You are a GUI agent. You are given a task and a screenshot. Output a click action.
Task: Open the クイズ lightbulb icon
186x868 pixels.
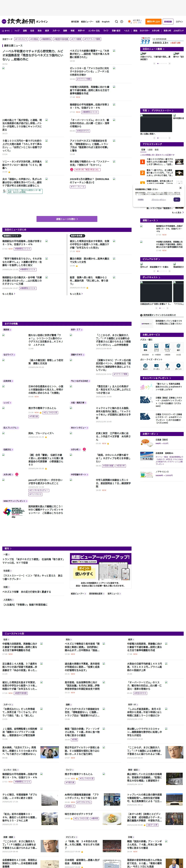pyautogui.click(x=167, y=366)
